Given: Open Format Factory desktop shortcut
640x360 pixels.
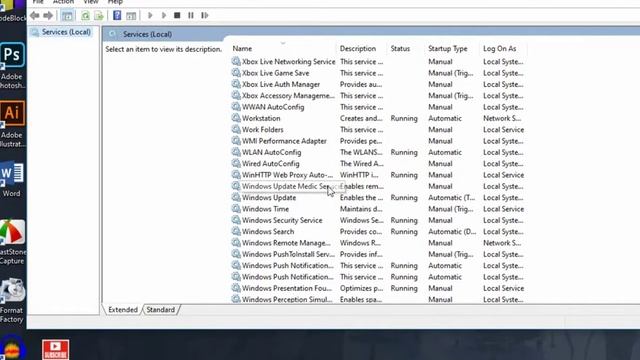Looking at the screenshot, I should (12, 300).
